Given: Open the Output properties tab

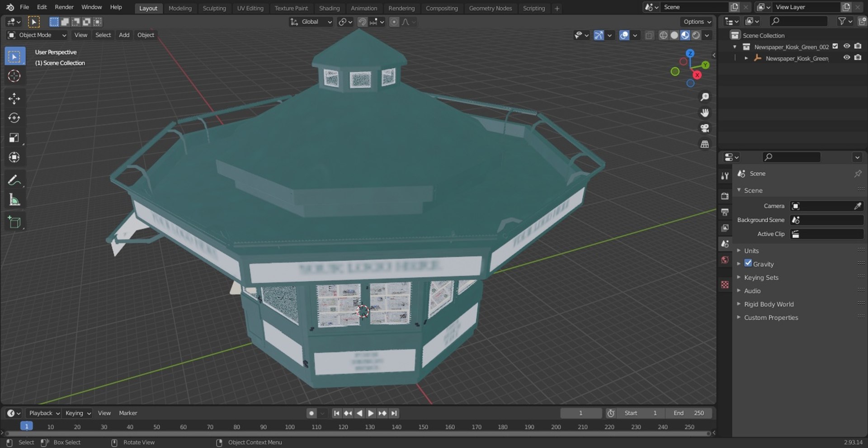Looking at the screenshot, I should [x=725, y=212].
